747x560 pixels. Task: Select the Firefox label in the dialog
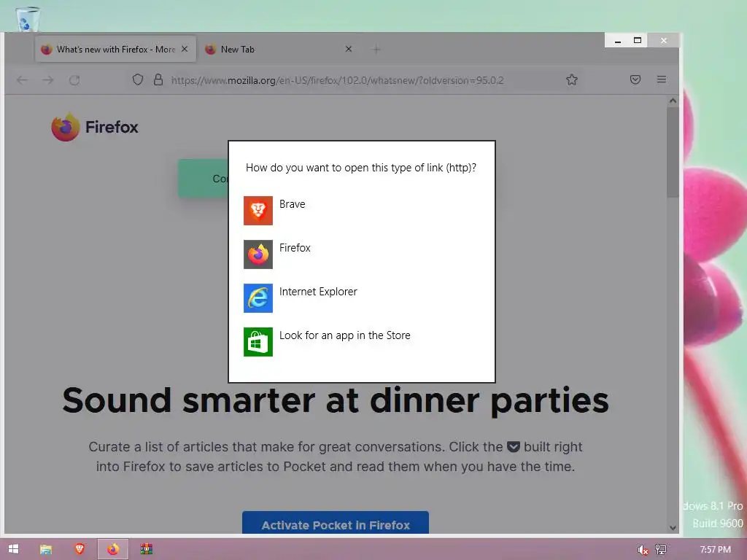click(x=295, y=248)
